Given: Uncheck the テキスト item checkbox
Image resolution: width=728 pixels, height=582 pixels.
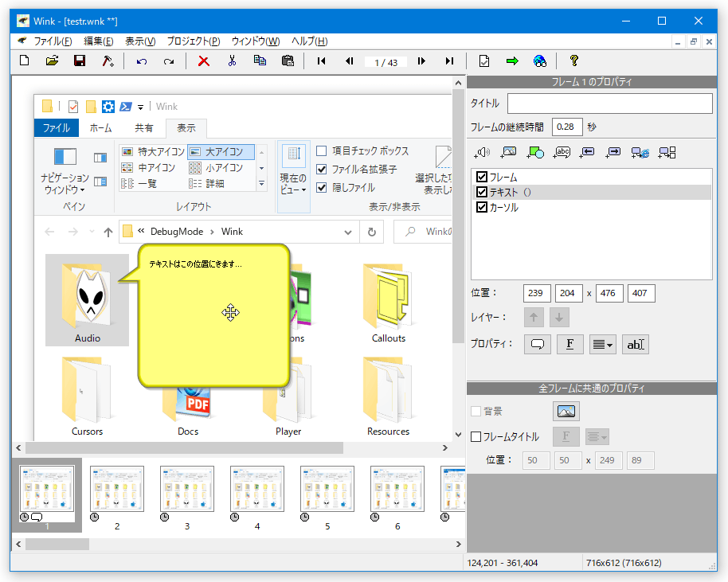Looking at the screenshot, I should 482,192.
